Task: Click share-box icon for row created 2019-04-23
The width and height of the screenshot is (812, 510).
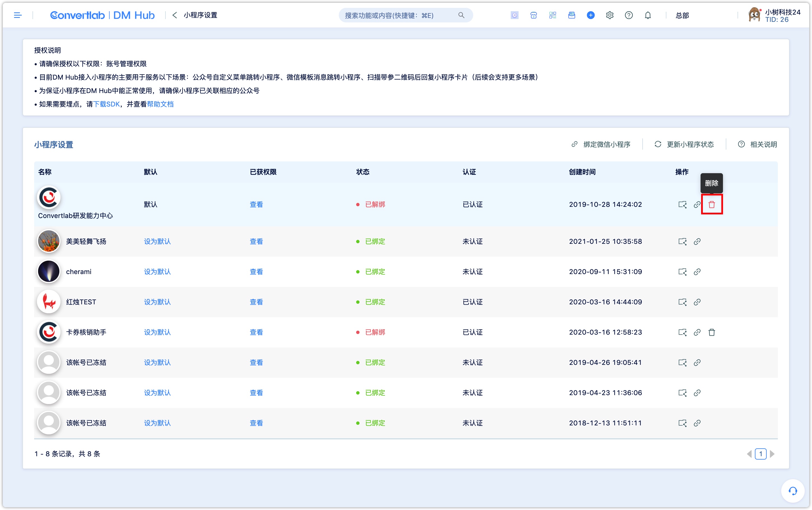Action: point(682,393)
